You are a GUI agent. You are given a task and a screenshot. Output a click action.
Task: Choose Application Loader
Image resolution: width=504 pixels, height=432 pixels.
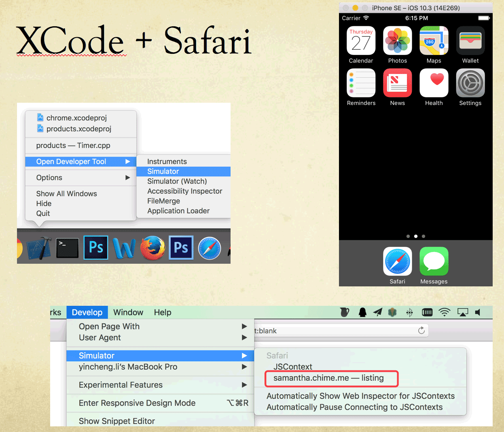[x=184, y=211]
